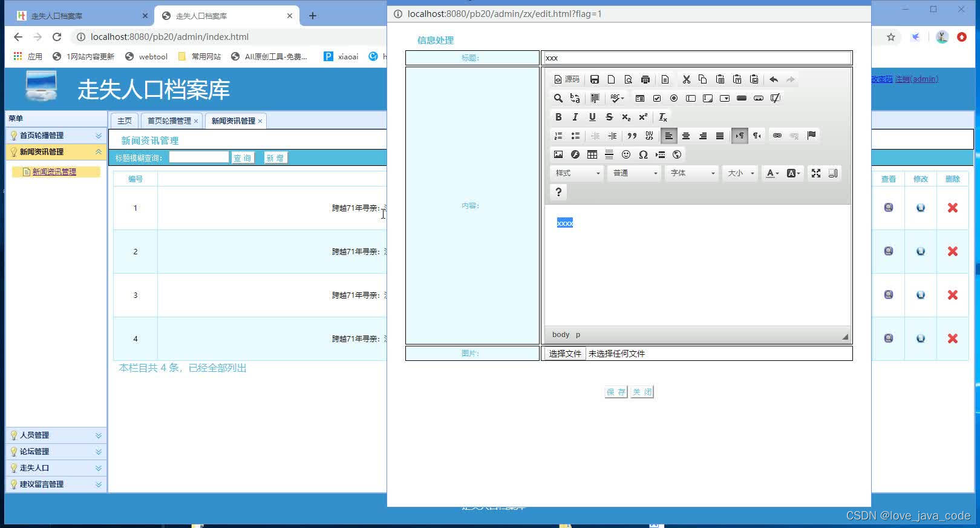Insert a hidden field icon
This screenshot has width=980, height=528.
[x=776, y=98]
